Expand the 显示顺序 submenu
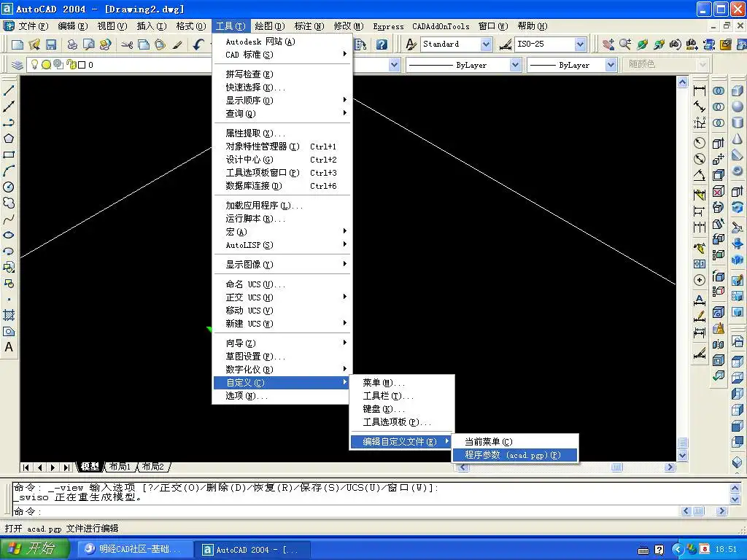747x560 pixels. 282,101
